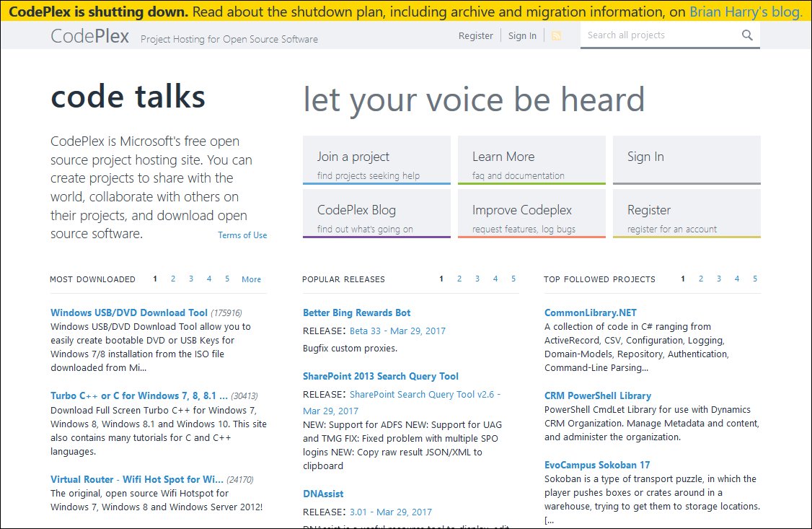This screenshot has height=529, width=812.
Task: Click 'Bugfix custom proxies.' description text
Action: pos(350,348)
